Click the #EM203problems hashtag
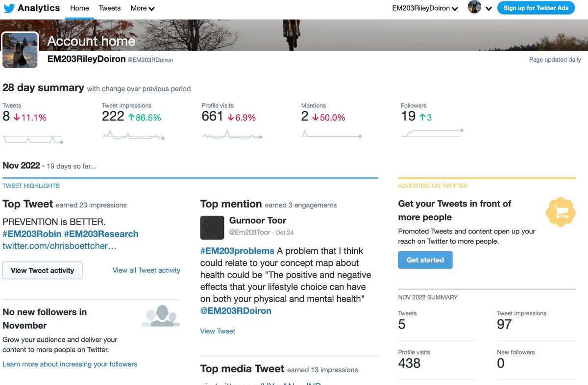Image resolution: width=588 pixels, height=385 pixels. coord(237,251)
